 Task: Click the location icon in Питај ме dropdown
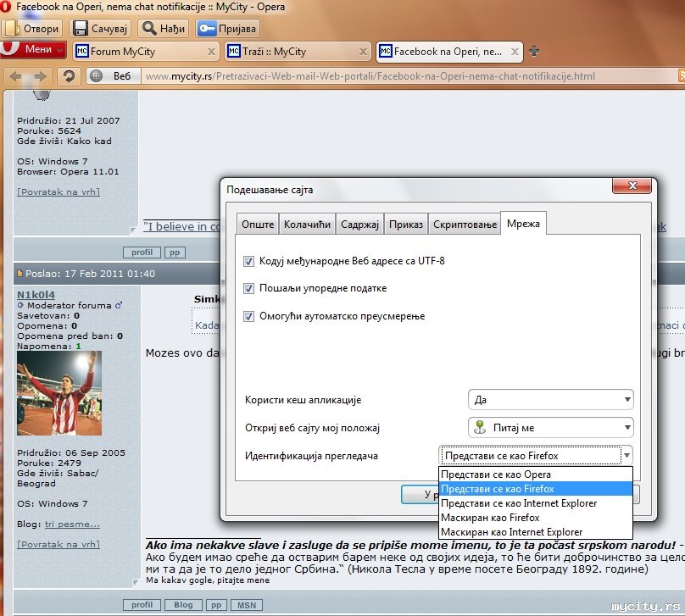click(480, 427)
